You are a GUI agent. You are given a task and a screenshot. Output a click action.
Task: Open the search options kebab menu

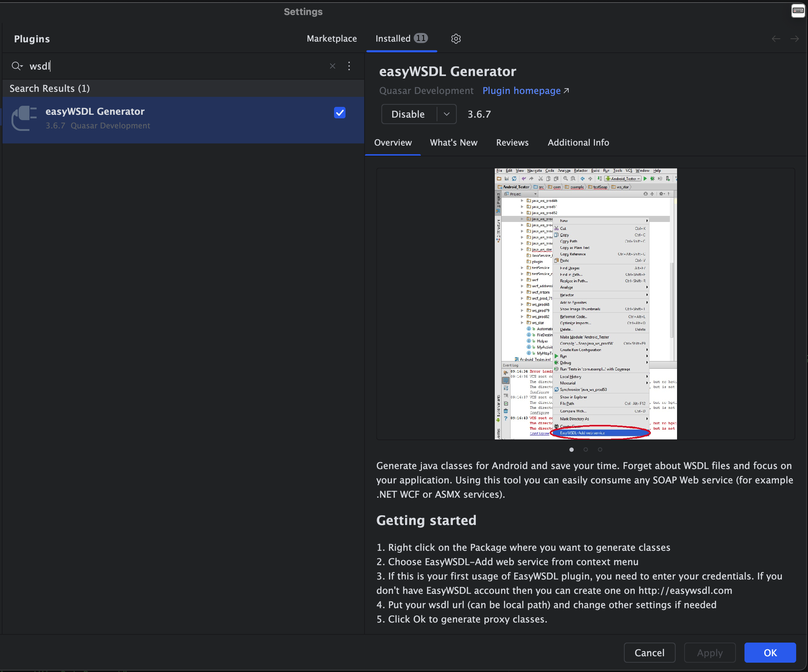tap(349, 66)
